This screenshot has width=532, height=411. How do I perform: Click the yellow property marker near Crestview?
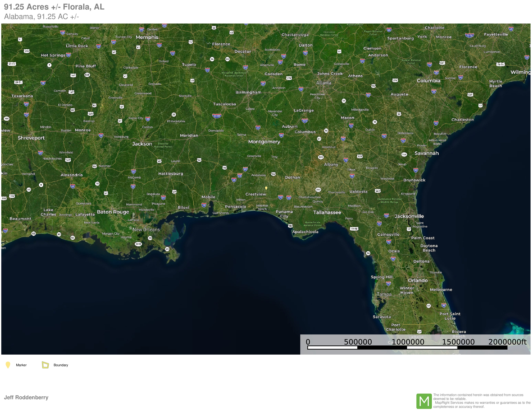click(266, 188)
